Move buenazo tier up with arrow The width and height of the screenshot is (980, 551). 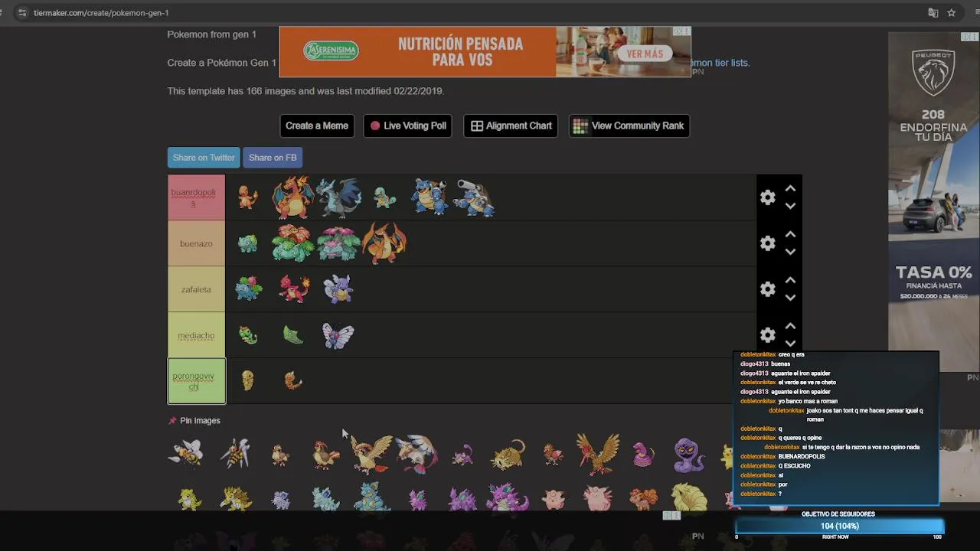pyautogui.click(x=790, y=234)
